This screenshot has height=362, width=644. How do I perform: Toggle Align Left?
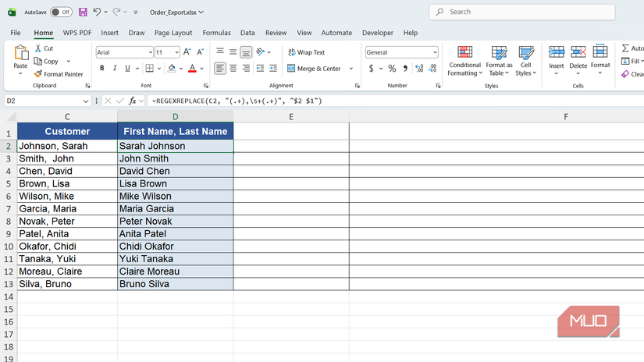tap(220, 68)
